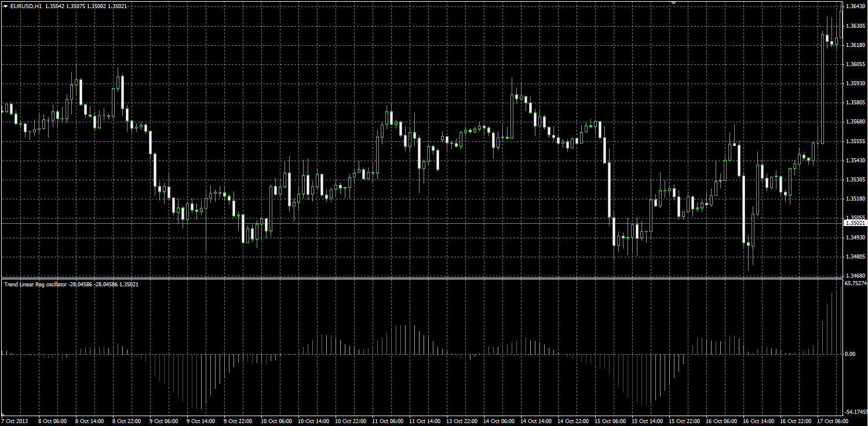Screen dimensions: 868x426
Task: Click the 1.36180 price axis label
Action: click(856, 45)
